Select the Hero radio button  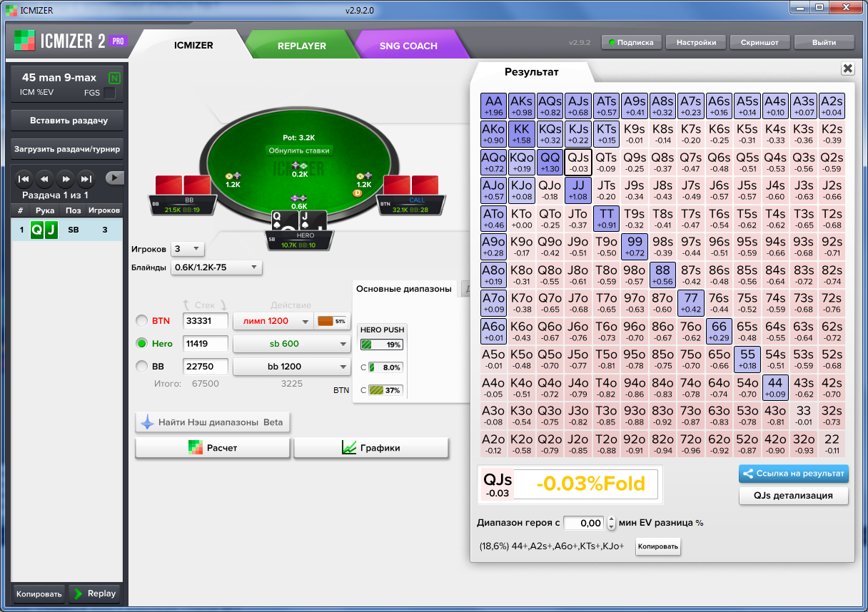[x=142, y=344]
